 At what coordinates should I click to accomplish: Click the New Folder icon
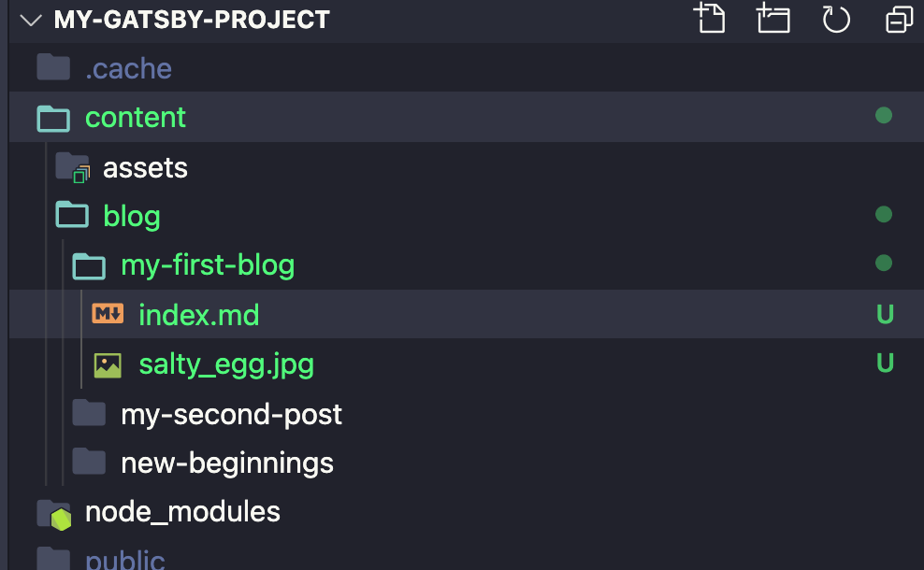click(773, 19)
